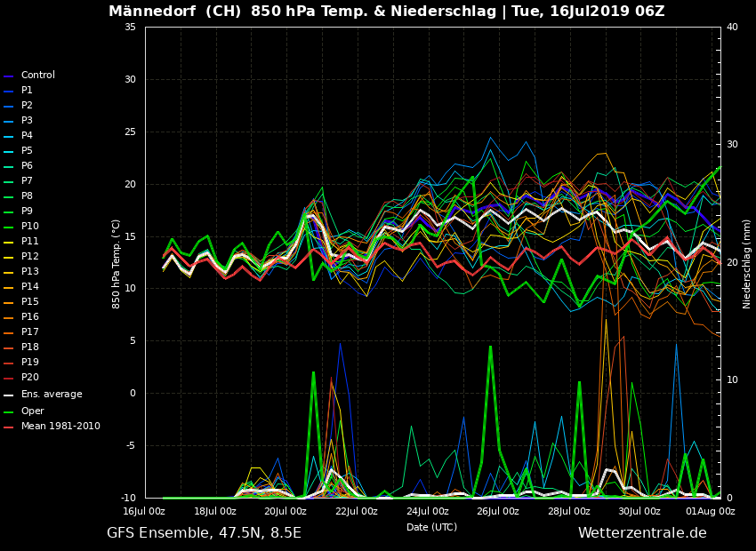Viewport: 756px width, 551px height.
Task: Click the Control legend line swatch
Action: pyautogui.click(x=9, y=76)
